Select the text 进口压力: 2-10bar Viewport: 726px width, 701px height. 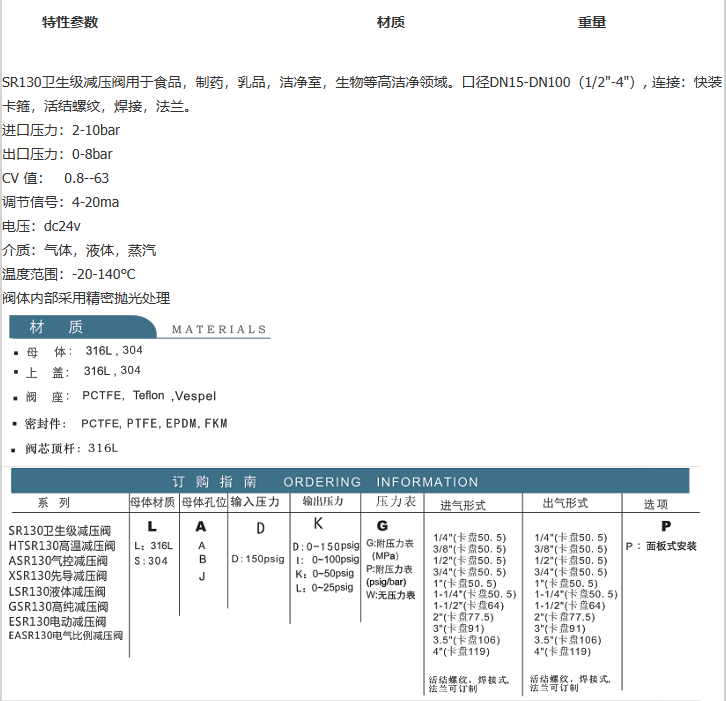tap(61, 130)
